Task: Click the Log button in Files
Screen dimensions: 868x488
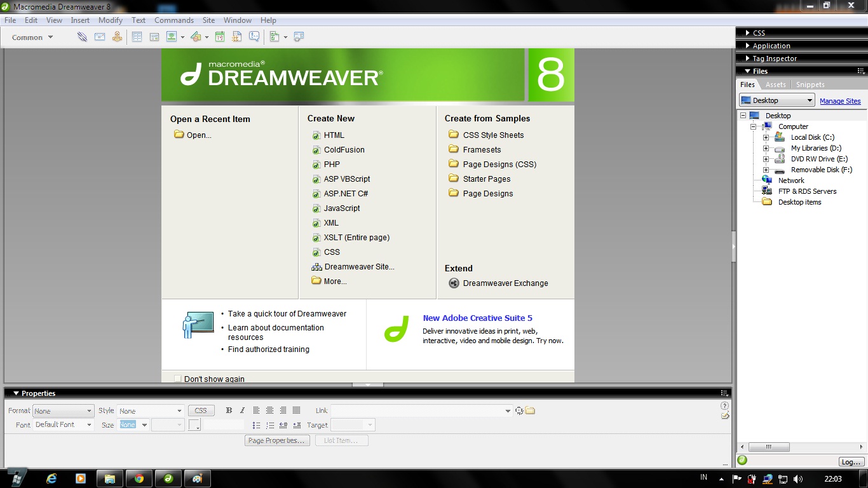Action: pos(851,462)
